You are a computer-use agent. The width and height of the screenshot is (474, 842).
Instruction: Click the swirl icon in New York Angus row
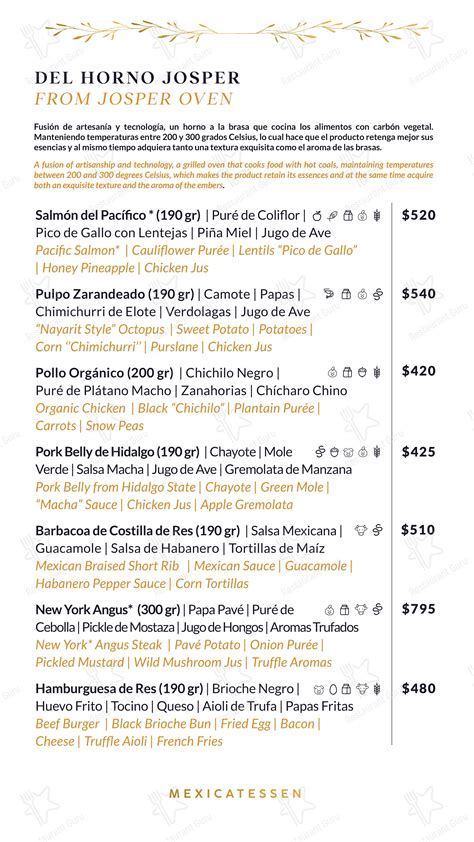377,609
